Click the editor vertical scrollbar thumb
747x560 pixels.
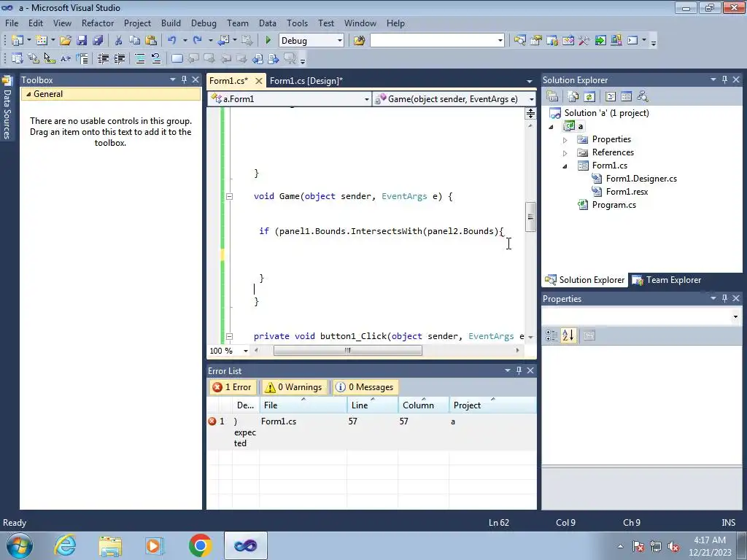pyautogui.click(x=530, y=217)
